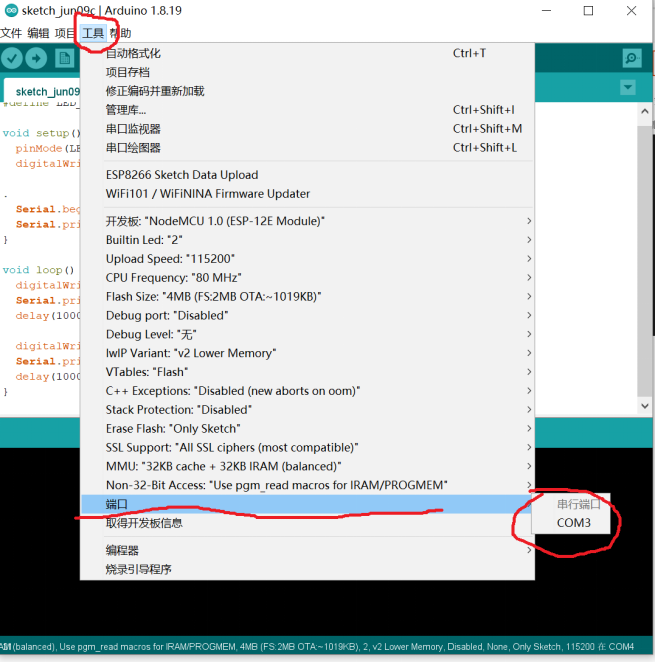Close the Arduino window
656x663 pixels.
[631, 11]
